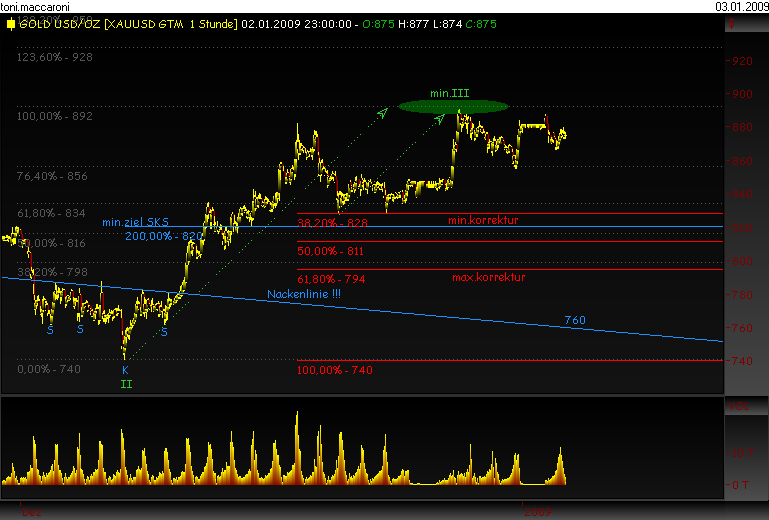Click the red '38,20% - 828' retracement label
The height and width of the screenshot is (520, 769).
pyautogui.click(x=333, y=223)
